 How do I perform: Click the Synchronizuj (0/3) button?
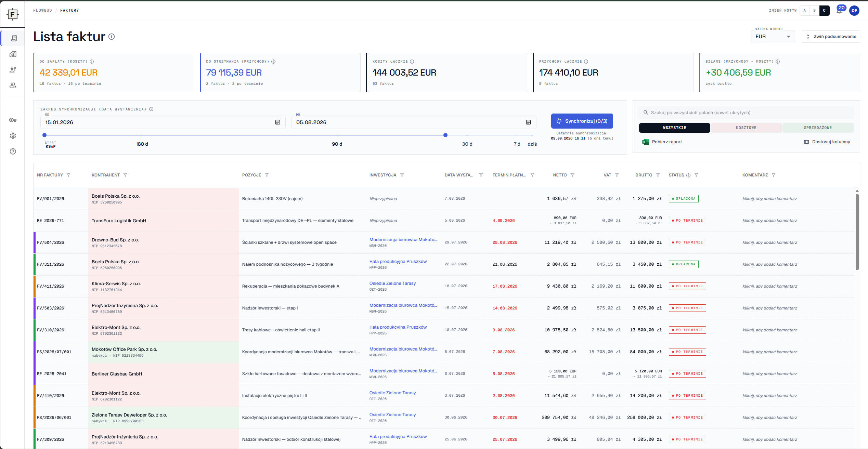tap(582, 121)
